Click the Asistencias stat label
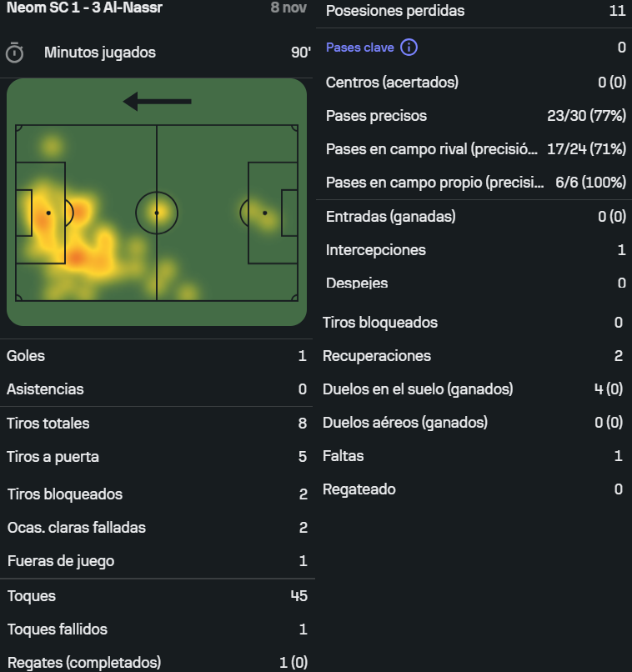Viewport: 632px width, 672px height. click(45, 389)
